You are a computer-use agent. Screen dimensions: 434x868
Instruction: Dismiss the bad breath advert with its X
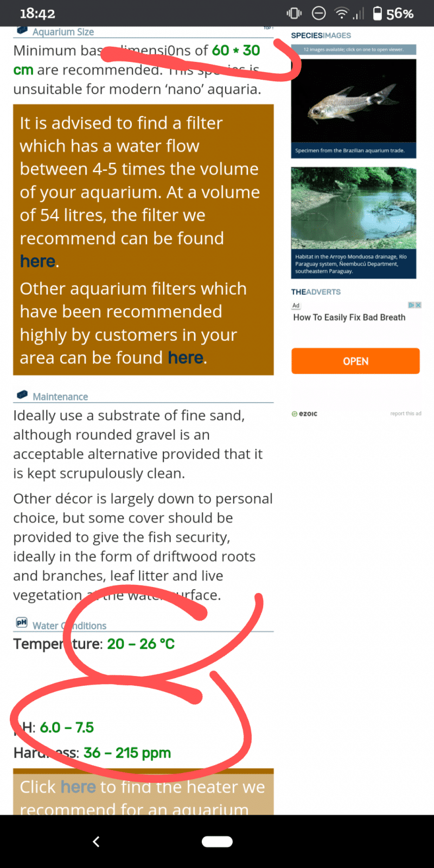click(418, 305)
